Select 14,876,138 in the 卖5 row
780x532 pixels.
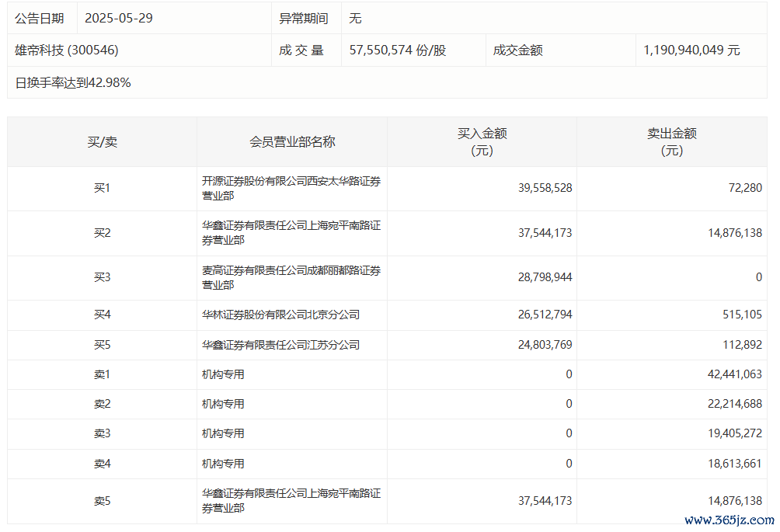[735, 501]
